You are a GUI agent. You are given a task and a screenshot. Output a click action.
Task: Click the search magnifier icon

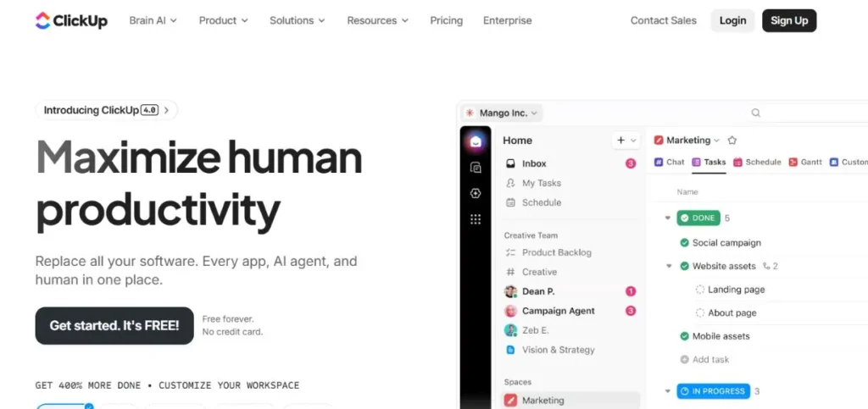(755, 113)
